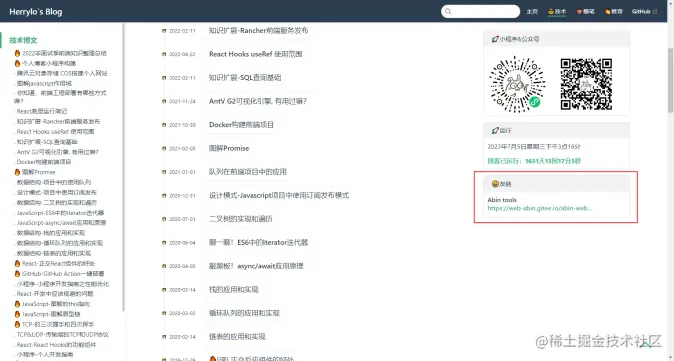Click the sidebar scrollbar thumb
Viewport: 674px width, 361px height.
tap(123, 168)
